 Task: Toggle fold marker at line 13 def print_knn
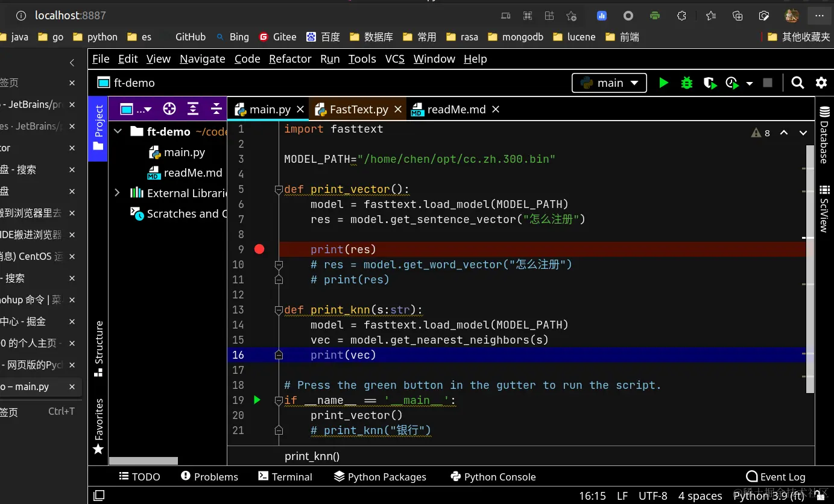coord(279,310)
